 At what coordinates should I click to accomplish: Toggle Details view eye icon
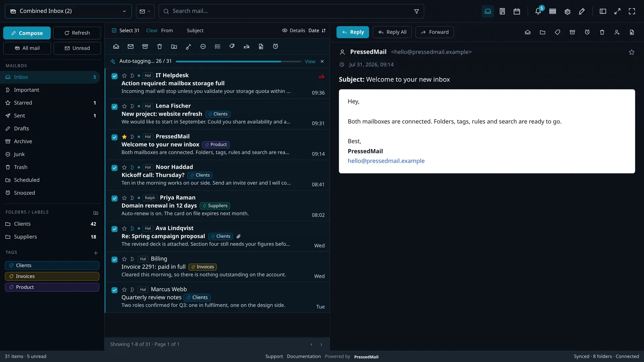(x=285, y=31)
